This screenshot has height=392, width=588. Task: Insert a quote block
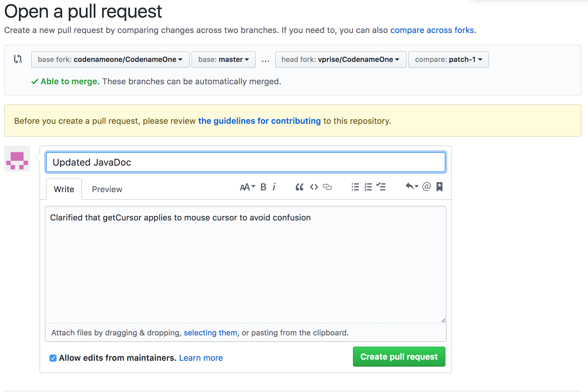(x=299, y=187)
